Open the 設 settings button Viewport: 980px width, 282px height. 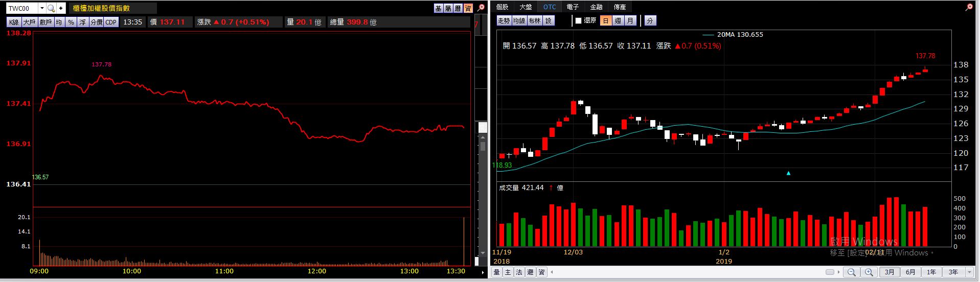[x=548, y=20]
